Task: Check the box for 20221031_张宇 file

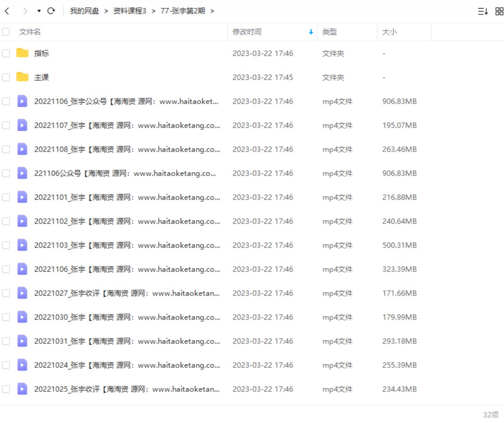Action: [6, 341]
